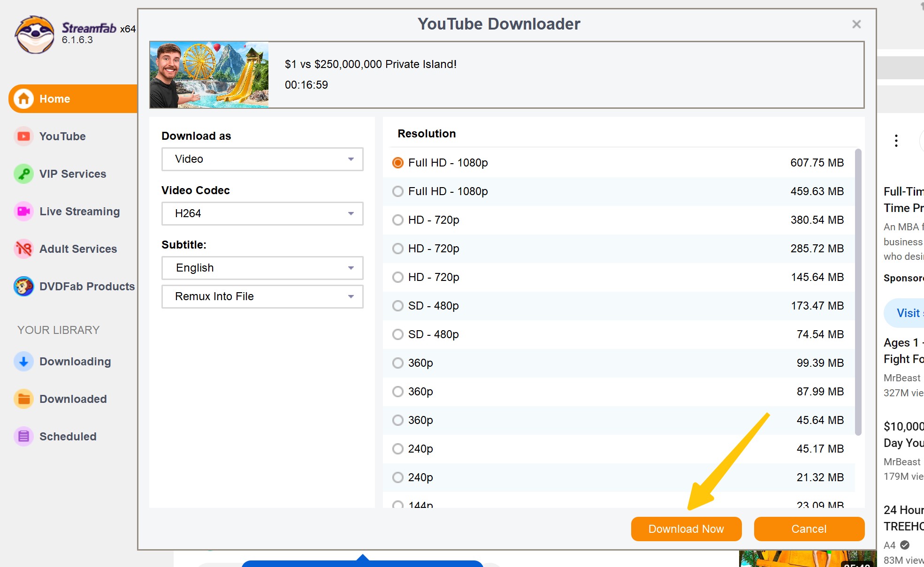This screenshot has height=567, width=924.
Task: Open DVDFab Products from the sidebar
Action: click(87, 286)
